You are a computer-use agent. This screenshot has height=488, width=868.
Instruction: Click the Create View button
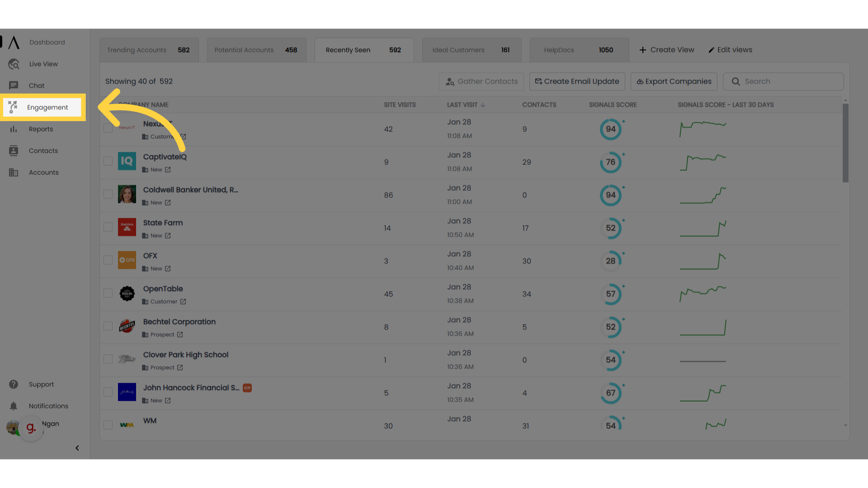(667, 50)
